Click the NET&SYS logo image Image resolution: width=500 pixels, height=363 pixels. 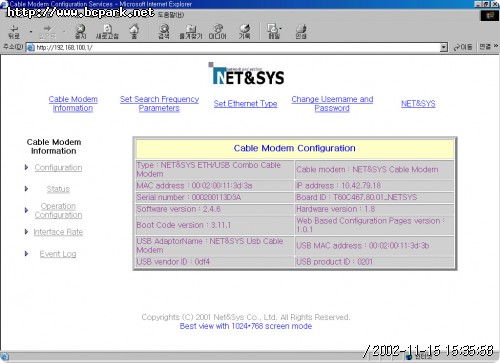(247, 74)
